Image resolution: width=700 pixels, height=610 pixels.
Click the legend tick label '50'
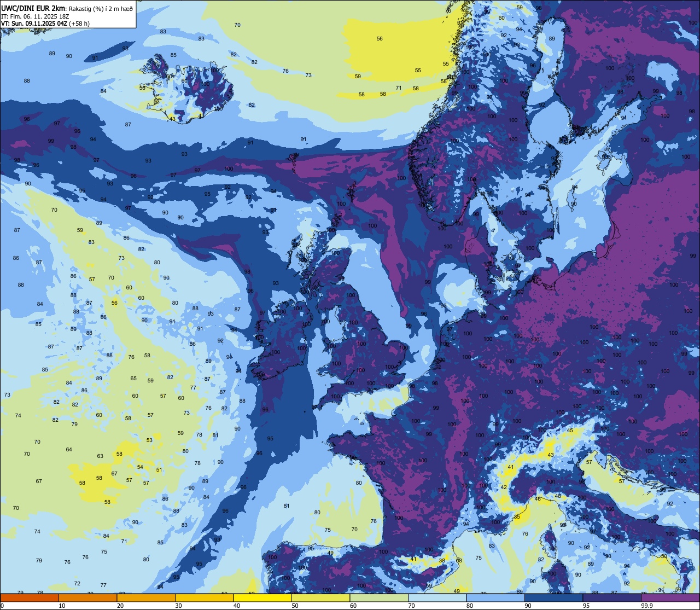[x=295, y=606]
